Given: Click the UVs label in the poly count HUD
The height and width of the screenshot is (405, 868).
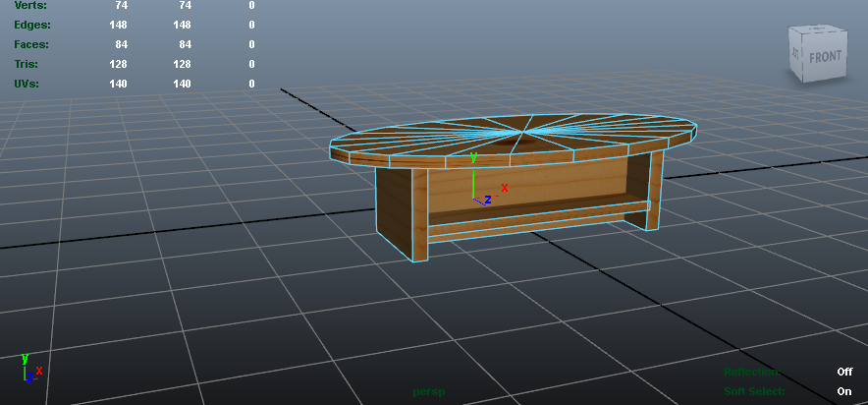Looking at the screenshot, I should click(x=27, y=84).
